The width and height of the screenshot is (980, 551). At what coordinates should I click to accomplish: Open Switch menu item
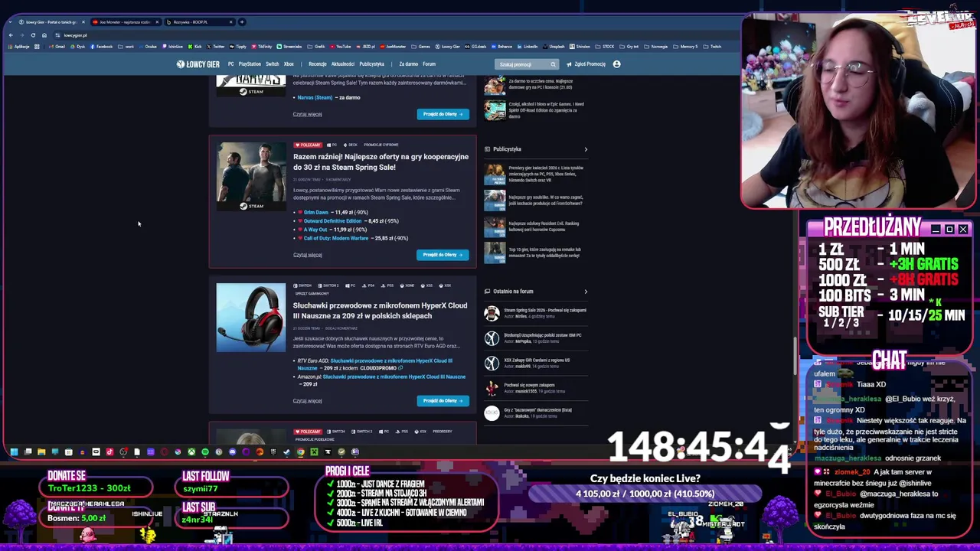[x=273, y=64]
